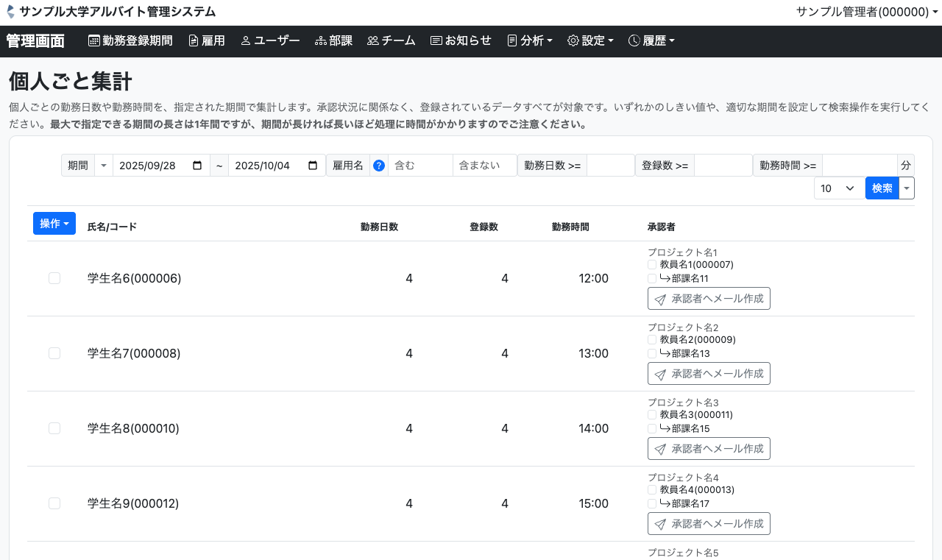Click the サンプル大学 logo icon in header
This screenshot has height=560, width=942.
click(10, 12)
